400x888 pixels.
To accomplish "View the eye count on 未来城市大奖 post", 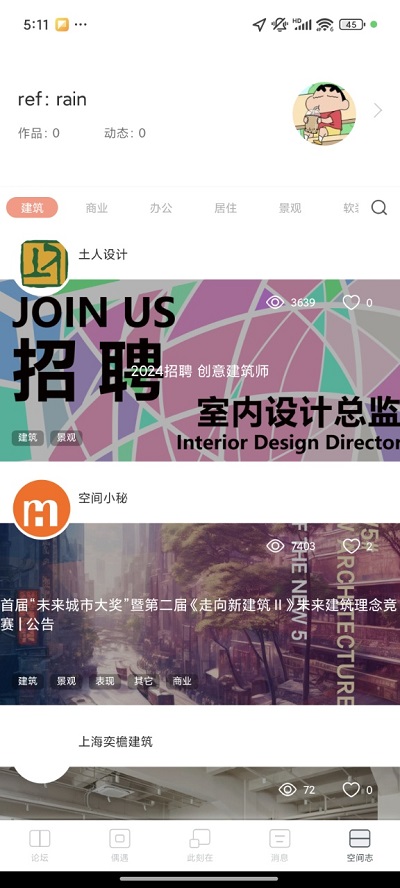I will pos(291,546).
